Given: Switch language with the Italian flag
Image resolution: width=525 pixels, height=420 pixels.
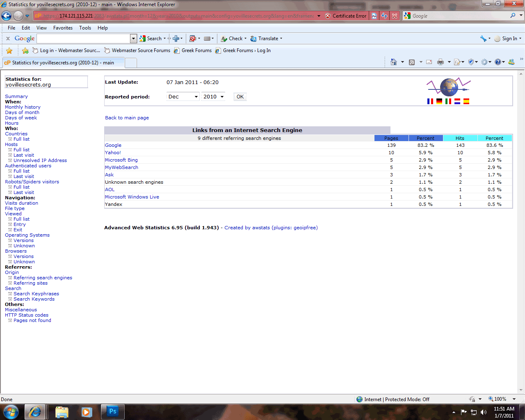Looking at the screenshot, I should (448, 101).
